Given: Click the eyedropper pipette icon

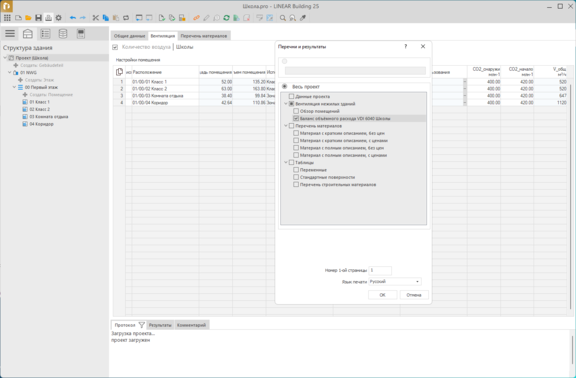Looking at the screenshot, I should [303, 18].
